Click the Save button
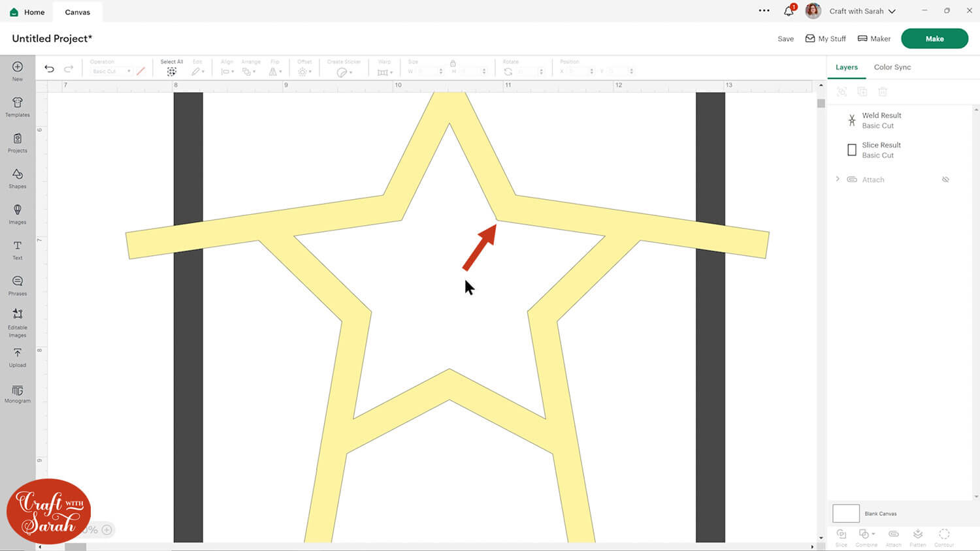980x551 pixels. (x=786, y=39)
